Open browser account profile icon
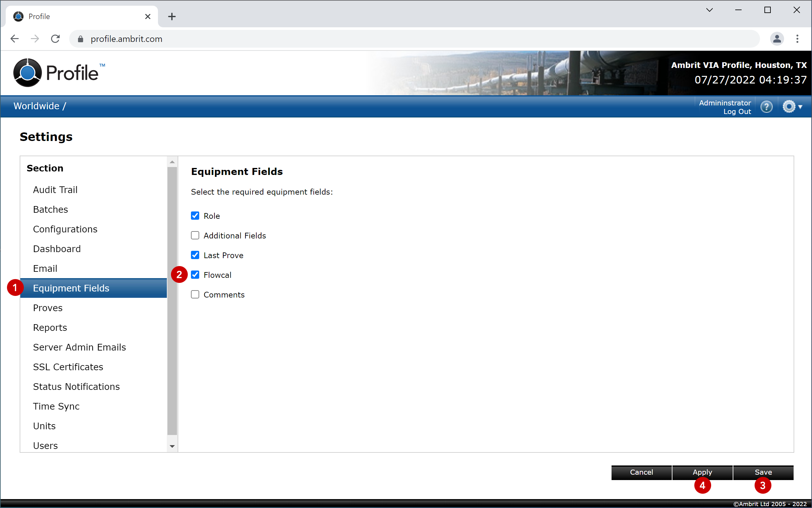812x508 pixels. click(776, 39)
